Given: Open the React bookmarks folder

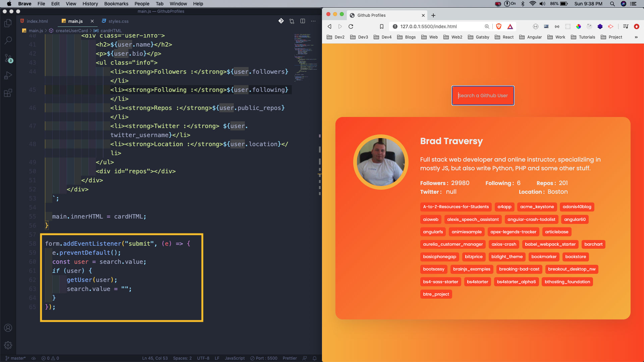Looking at the screenshot, I should [x=504, y=37].
